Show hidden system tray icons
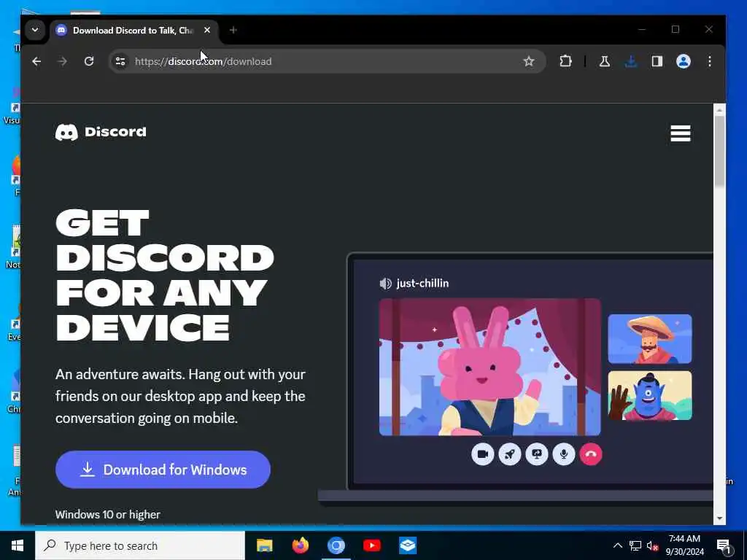747x560 pixels. [x=617, y=545]
